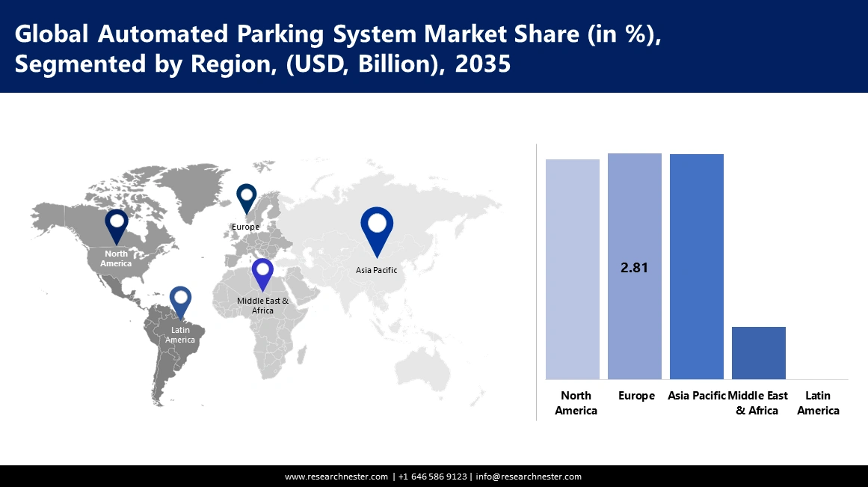This screenshot has height=487, width=868.
Task: Click the Middle East & Africa map label
Action: (263, 305)
